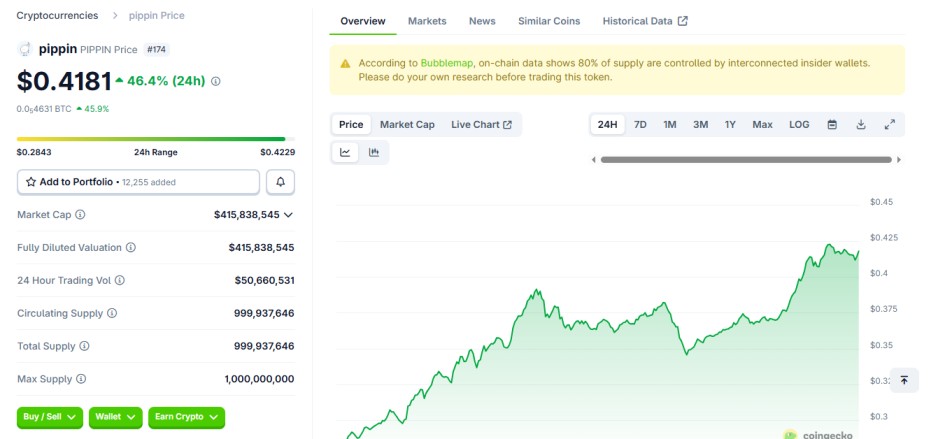931x439 pixels.
Task: Open the chart date range calendar icon
Action: [832, 125]
